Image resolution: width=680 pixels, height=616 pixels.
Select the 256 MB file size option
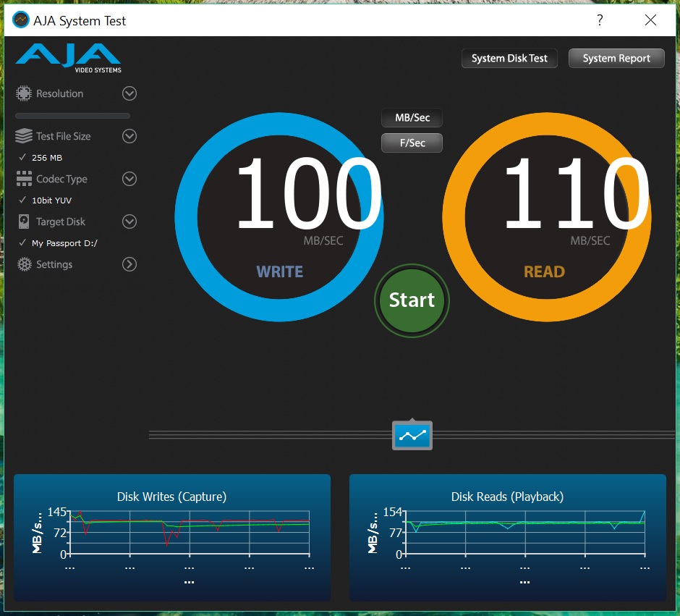click(47, 158)
